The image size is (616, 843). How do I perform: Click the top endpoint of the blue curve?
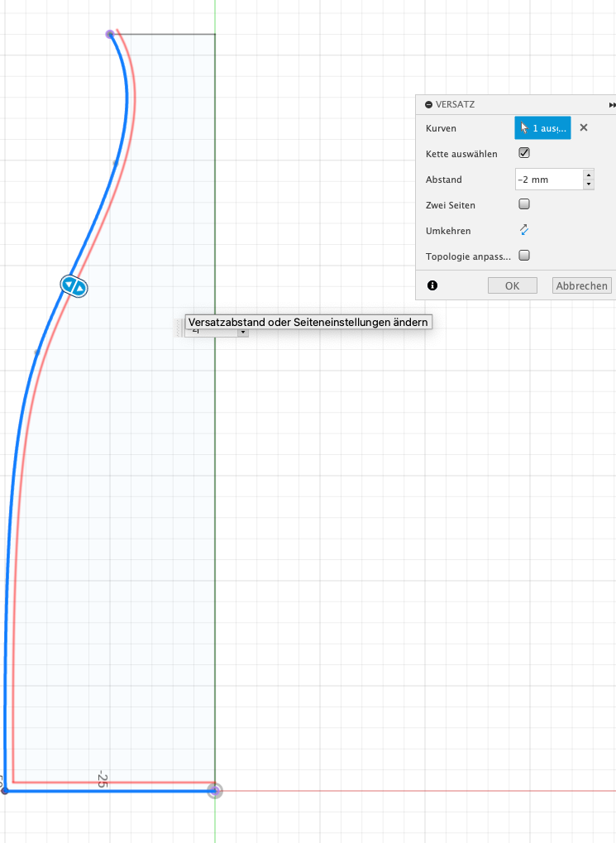click(110, 34)
